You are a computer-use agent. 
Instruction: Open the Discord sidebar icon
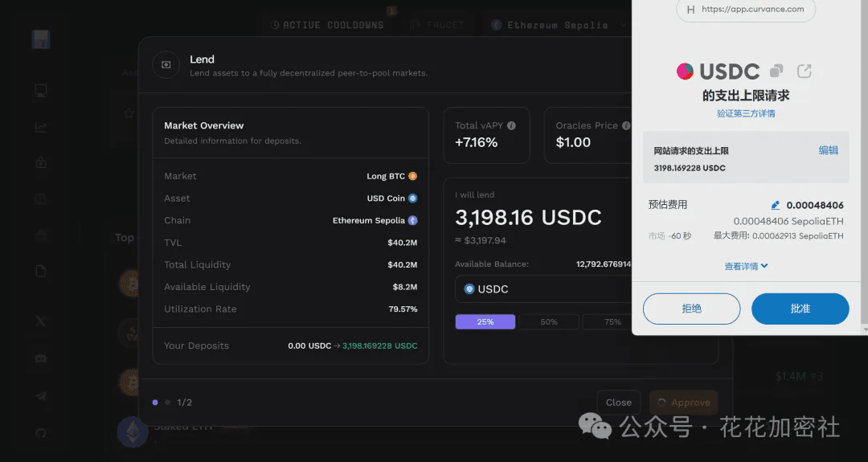(41, 358)
